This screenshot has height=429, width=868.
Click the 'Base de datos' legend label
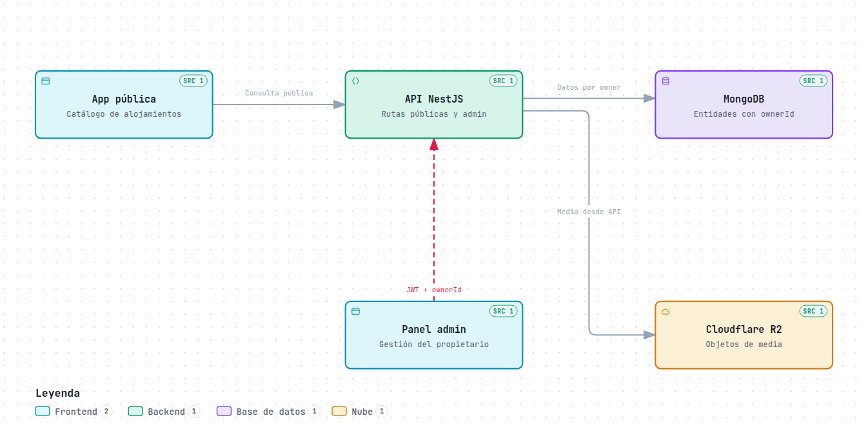[x=271, y=412]
